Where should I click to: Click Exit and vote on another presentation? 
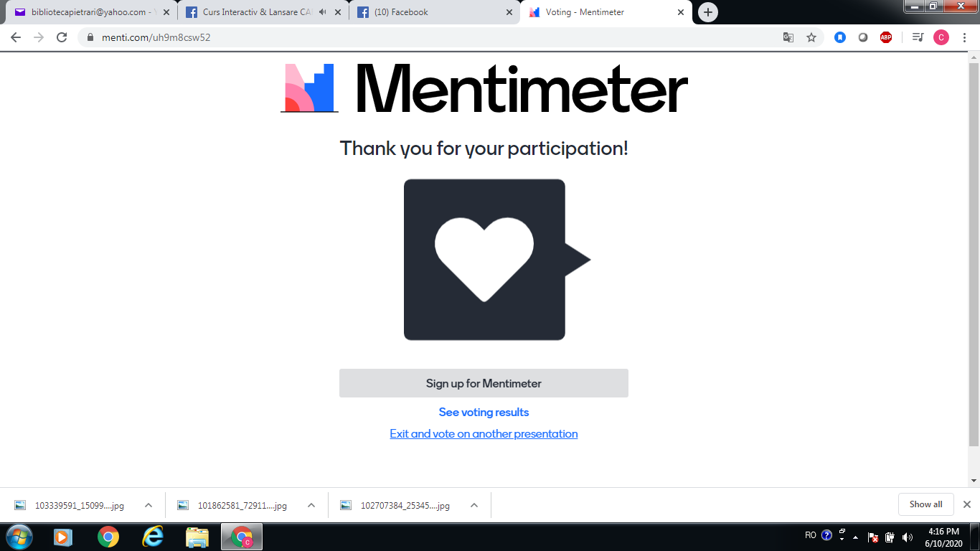(484, 433)
